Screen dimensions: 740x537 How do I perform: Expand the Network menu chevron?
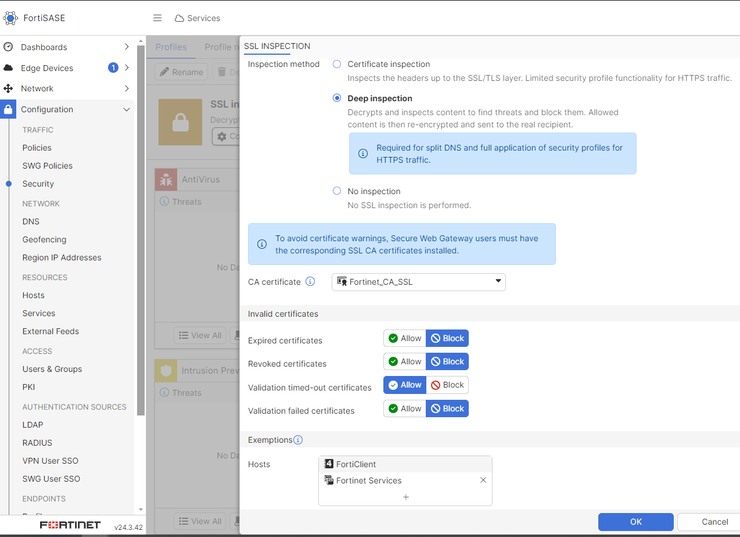pyautogui.click(x=126, y=88)
